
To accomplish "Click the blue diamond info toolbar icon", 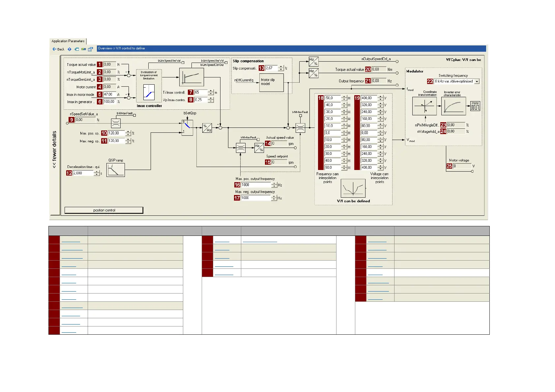I will pos(70,49).
